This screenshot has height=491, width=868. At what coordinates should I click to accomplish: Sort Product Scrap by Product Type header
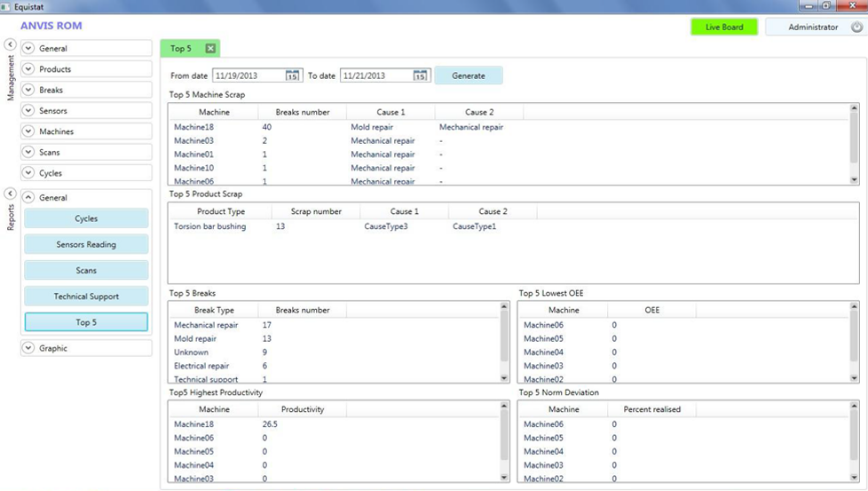coord(220,211)
